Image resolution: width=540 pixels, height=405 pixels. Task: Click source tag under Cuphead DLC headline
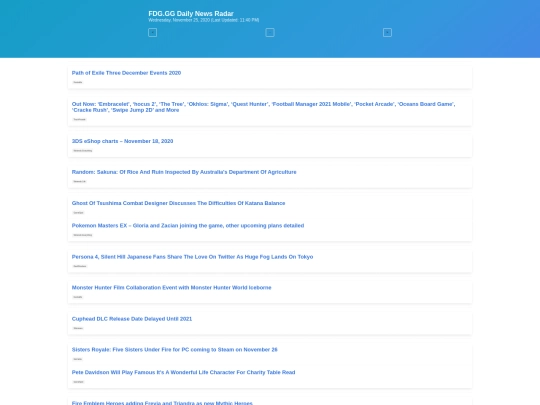point(78,328)
